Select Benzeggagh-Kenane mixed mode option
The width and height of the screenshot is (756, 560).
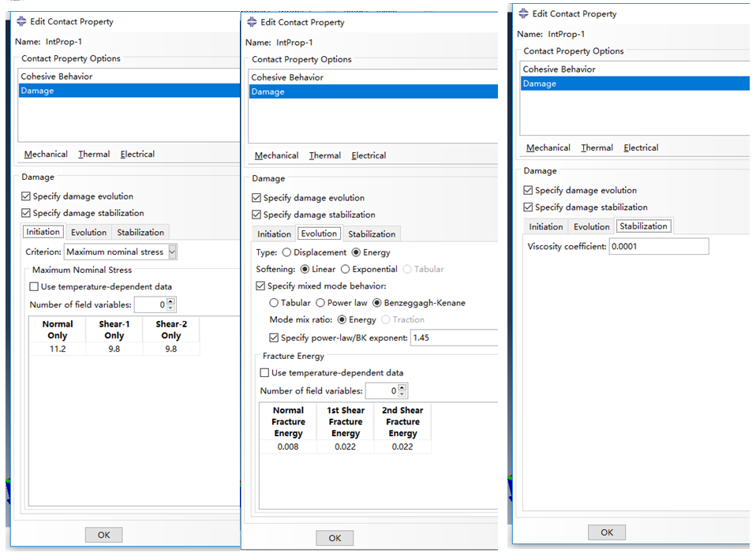(x=377, y=303)
